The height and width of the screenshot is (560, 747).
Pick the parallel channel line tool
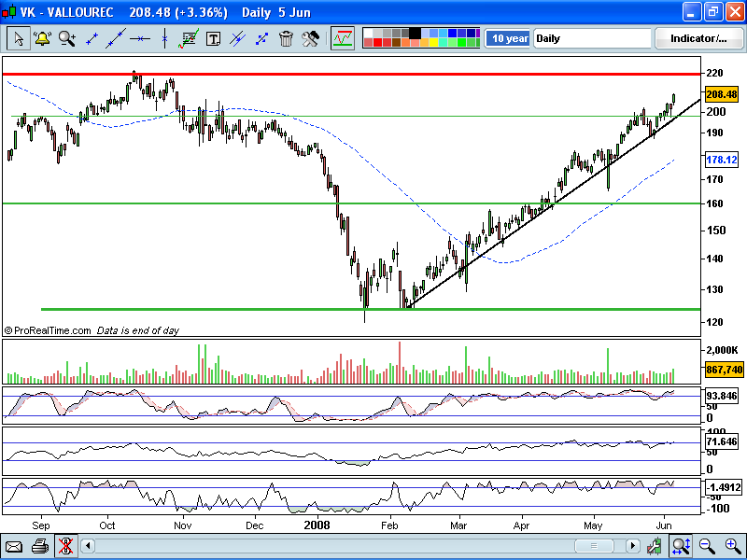tap(237, 38)
